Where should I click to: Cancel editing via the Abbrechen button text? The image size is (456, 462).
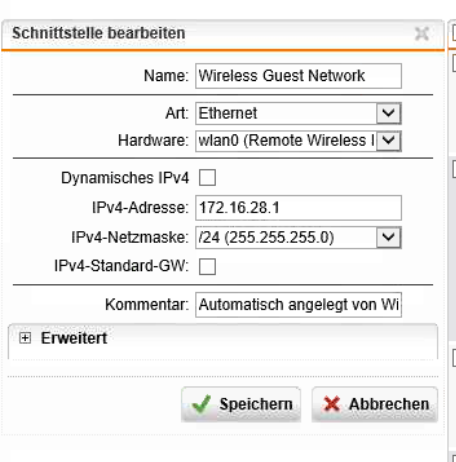389,404
